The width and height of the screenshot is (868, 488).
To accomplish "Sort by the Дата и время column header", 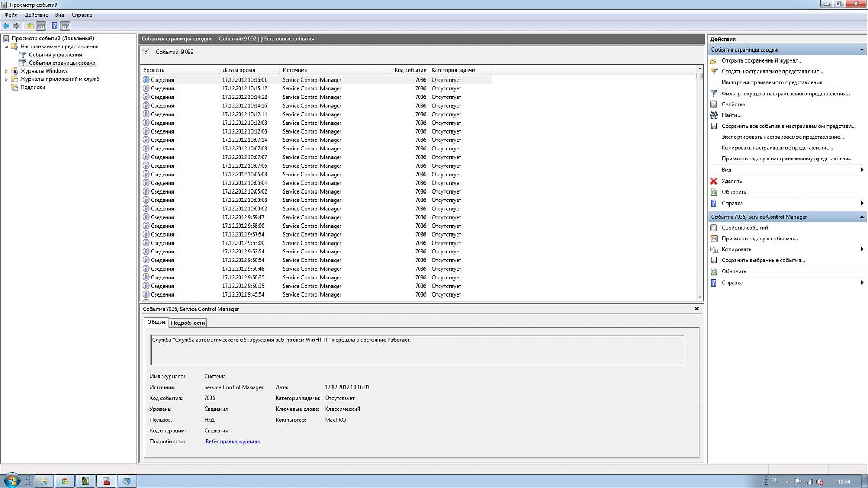I will click(249, 70).
